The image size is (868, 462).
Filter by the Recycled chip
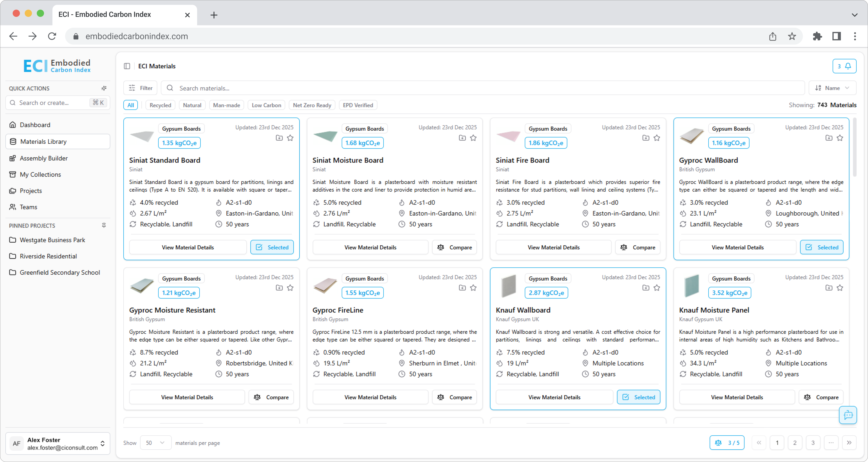click(160, 105)
